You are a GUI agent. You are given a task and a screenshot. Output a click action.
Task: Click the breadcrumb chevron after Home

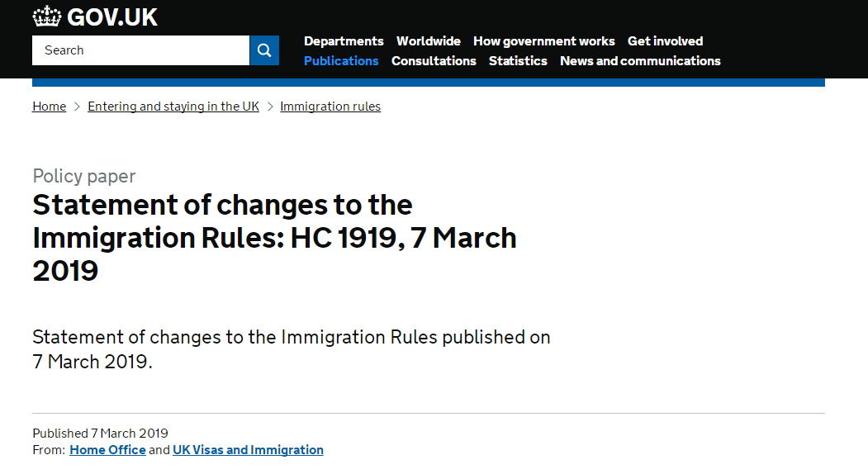tap(77, 107)
